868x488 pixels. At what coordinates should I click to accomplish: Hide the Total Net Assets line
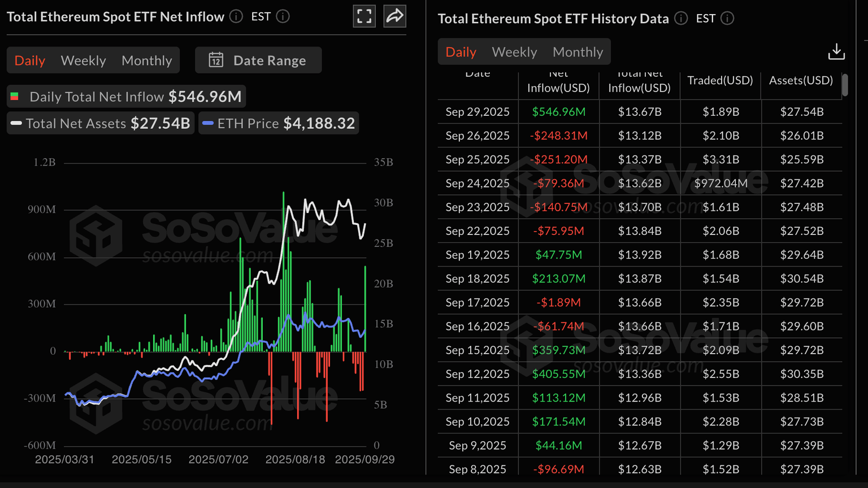(101, 123)
